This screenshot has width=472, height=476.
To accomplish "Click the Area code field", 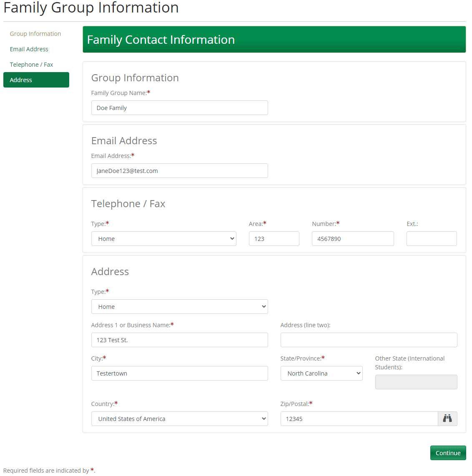I will [274, 239].
